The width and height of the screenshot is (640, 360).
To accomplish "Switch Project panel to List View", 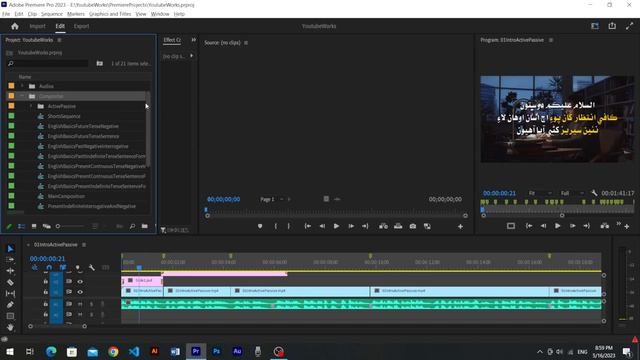I will 22,226.
